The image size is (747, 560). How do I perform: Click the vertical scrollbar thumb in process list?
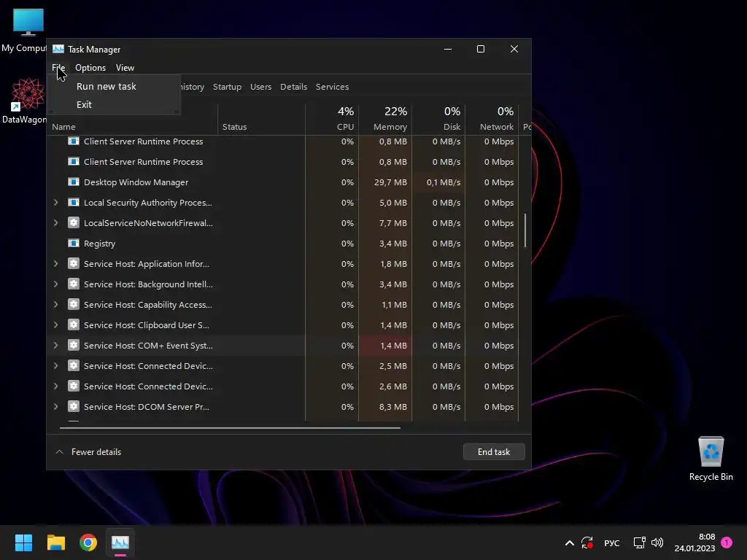(525, 230)
